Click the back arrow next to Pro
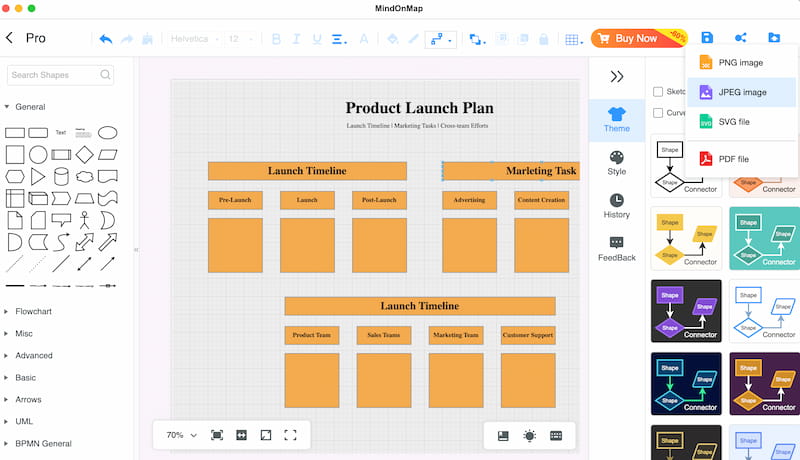The height and width of the screenshot is (460, 800). pyautogui.click(x=9, y=38)
